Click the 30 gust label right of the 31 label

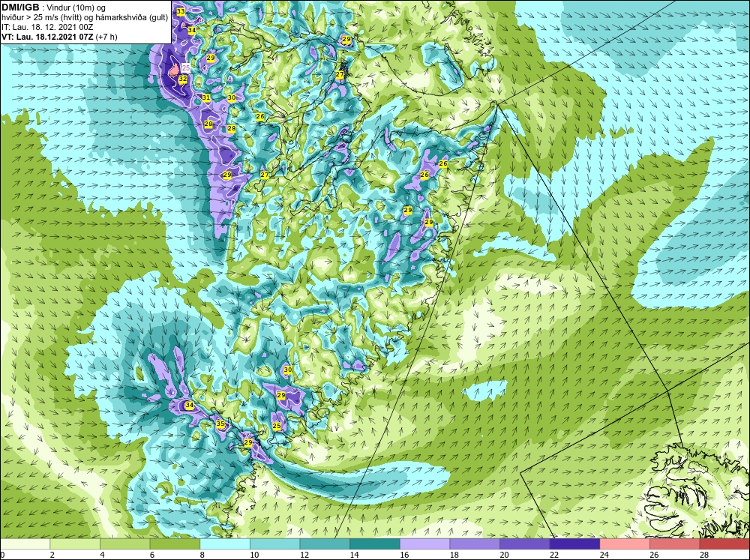pos(232,97)
